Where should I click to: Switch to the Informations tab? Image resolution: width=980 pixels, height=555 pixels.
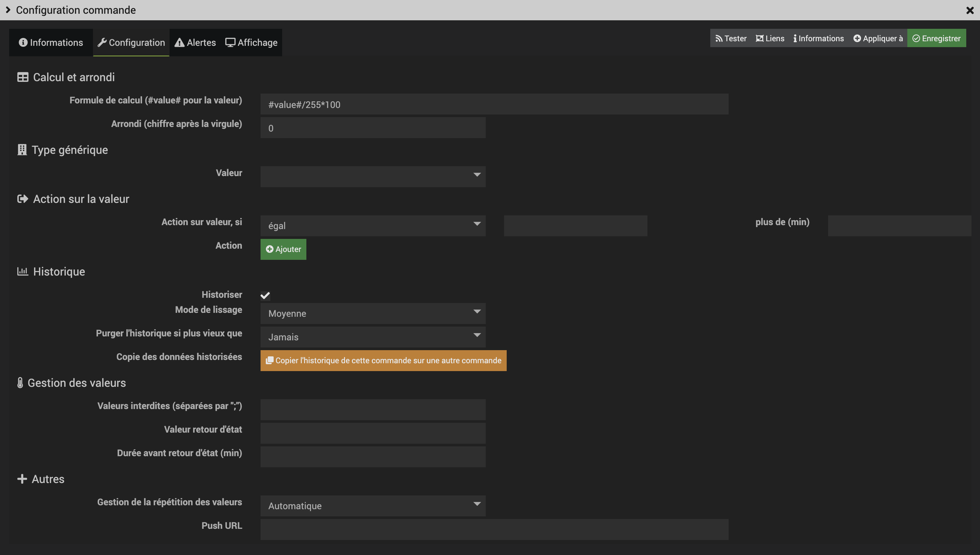point(51,43)
